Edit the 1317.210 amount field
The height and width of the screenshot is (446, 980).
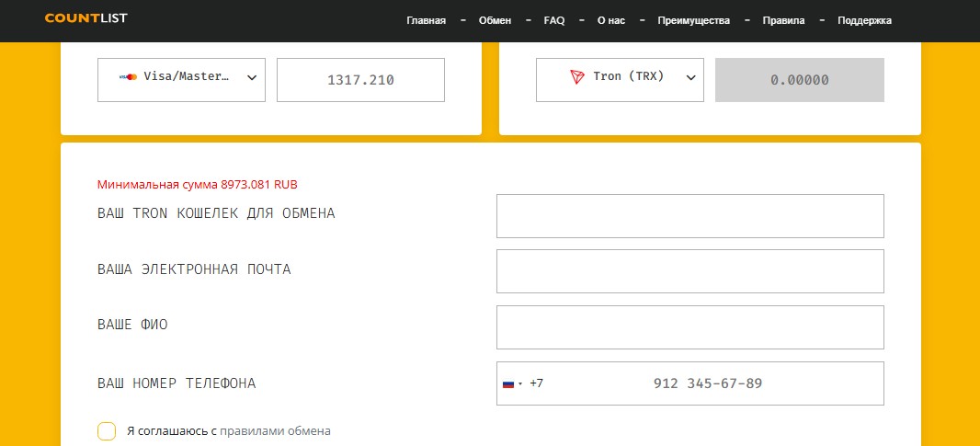[x=360, y=80]
